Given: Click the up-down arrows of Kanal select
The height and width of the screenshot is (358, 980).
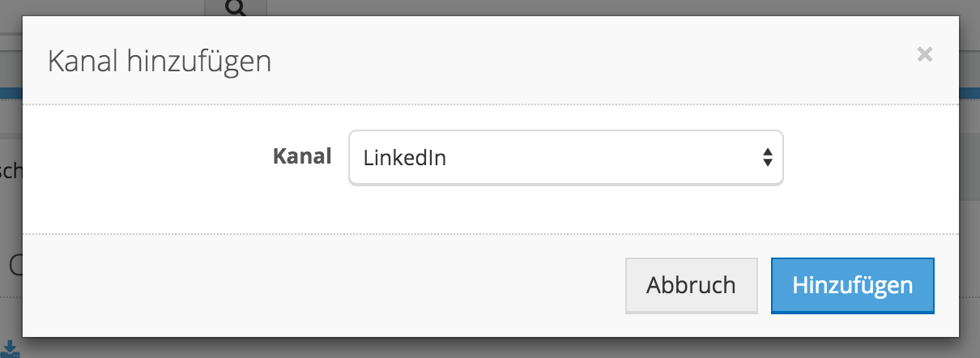Looking at the screenshot, I should pyautogui.click(x=767, y=158).
